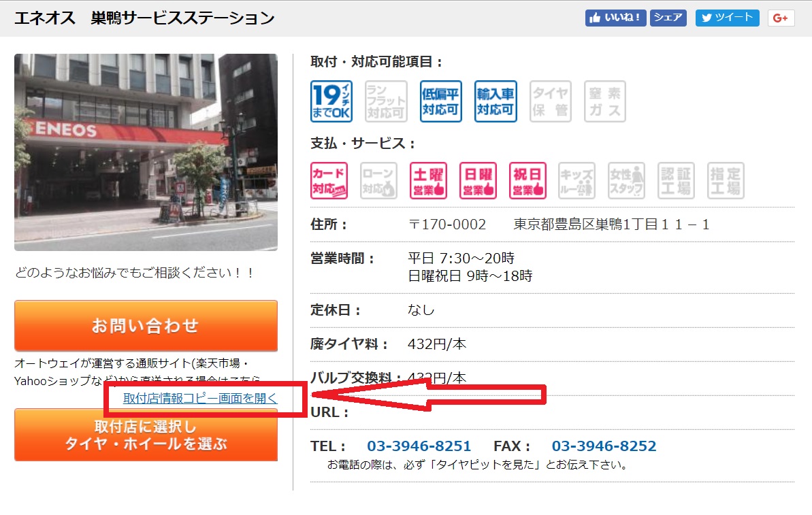Click the カード対応 payment icon

coord(329,181)
